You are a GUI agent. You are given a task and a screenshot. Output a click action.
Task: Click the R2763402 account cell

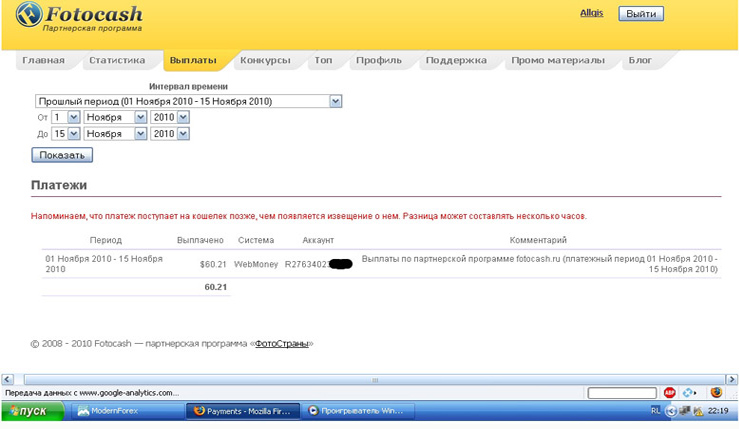click(318, 264)
